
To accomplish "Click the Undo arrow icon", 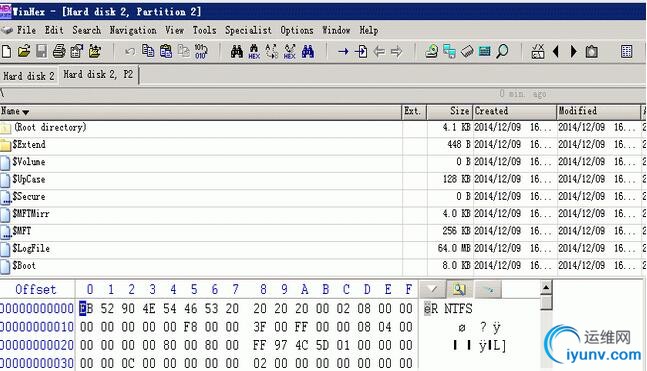I will (130, 52).
